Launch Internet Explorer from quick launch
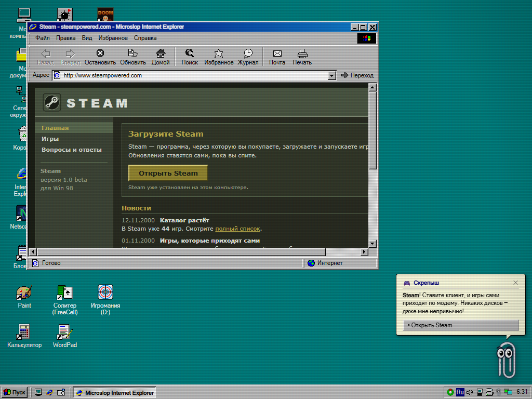 (50, 393)
